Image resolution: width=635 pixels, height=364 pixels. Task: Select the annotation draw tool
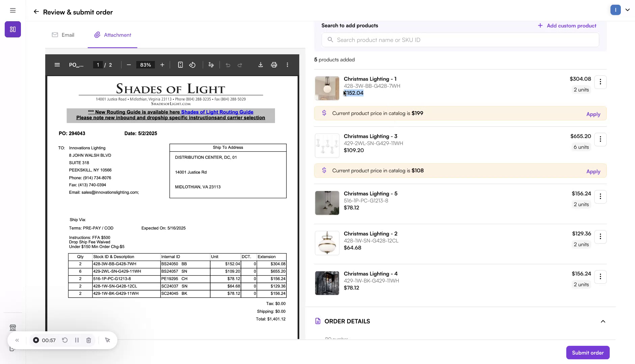pyautogui.click(x=211, y=65)
